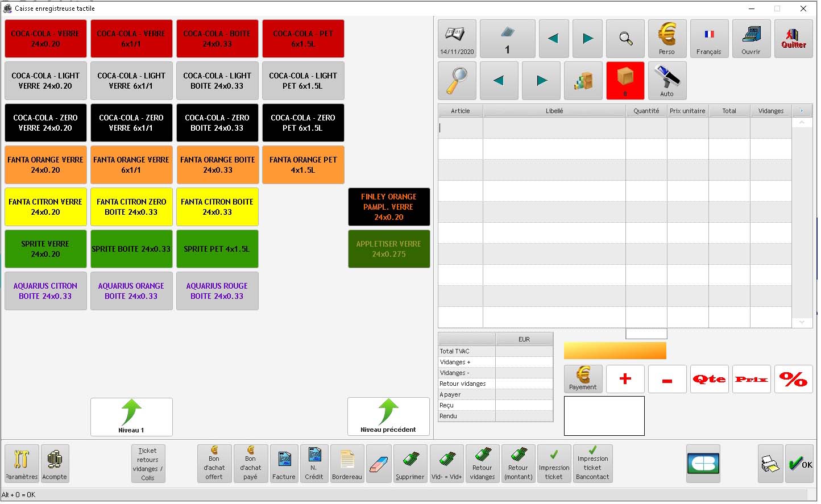Viewport: 821px width, 504px height.
Task: Click the first Article cell input
Action: (x=461, y=128)
